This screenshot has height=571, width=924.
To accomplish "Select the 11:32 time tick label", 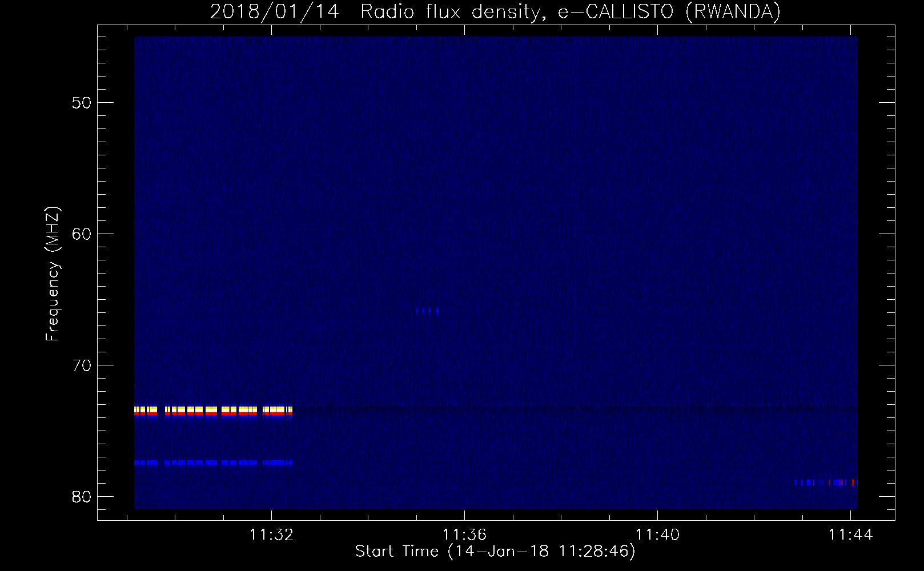I will [x=272, y=535].
